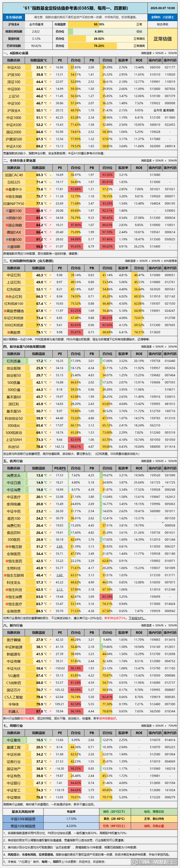Click the PE或PS column header
This screenshot has height=868, width=180.
tap(60, 468)
